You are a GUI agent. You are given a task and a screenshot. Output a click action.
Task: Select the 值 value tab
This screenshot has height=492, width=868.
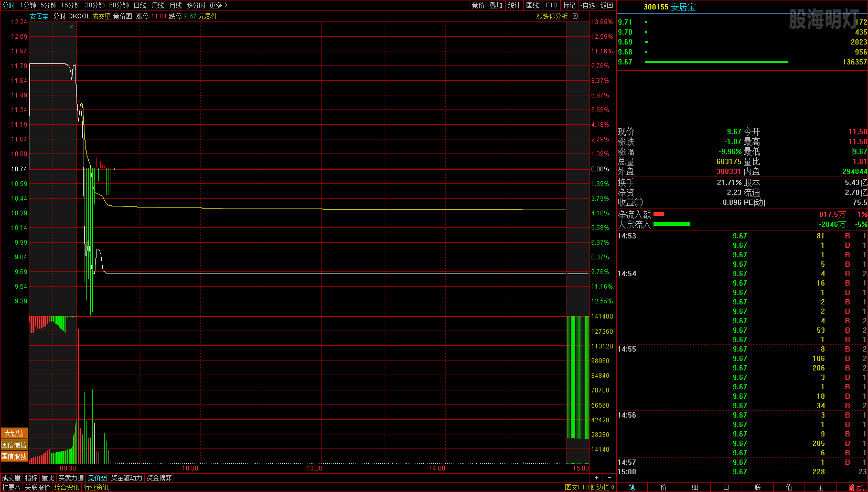click(789, 487)
